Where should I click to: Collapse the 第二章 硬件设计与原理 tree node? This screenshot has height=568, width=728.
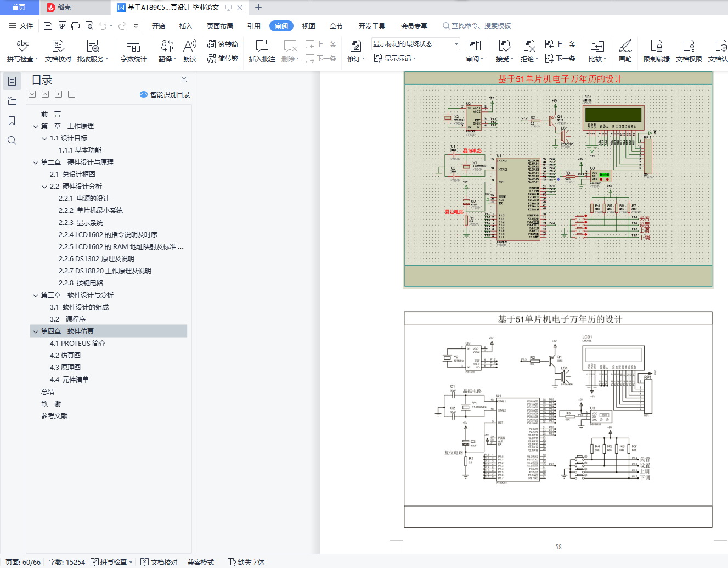[36, 162]
